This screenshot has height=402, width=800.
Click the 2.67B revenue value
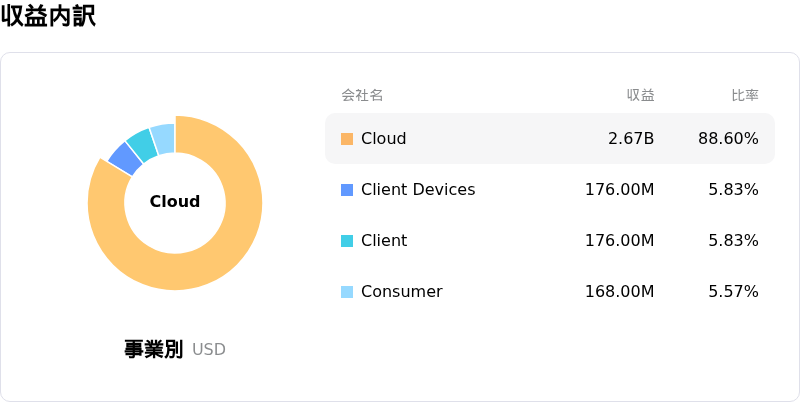631,138
